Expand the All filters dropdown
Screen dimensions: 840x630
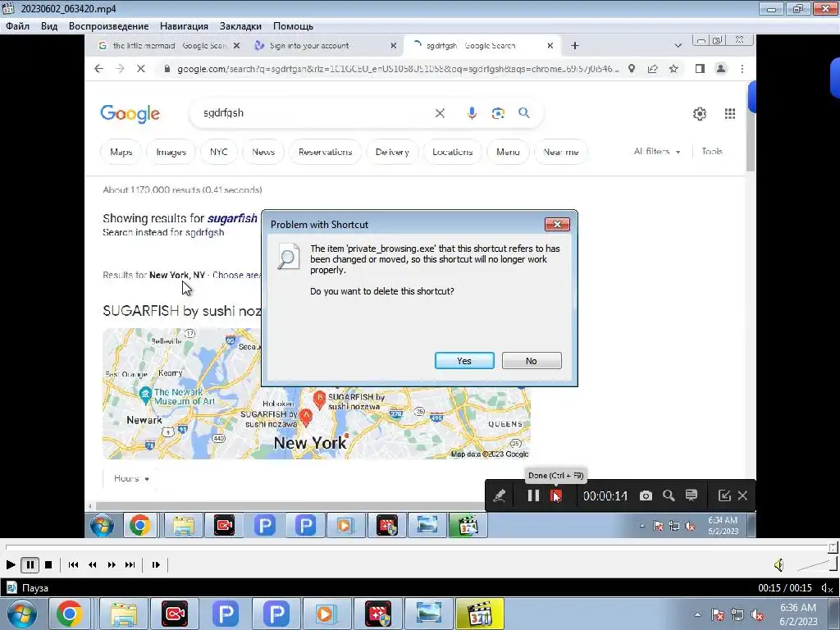tap(657, 152)
